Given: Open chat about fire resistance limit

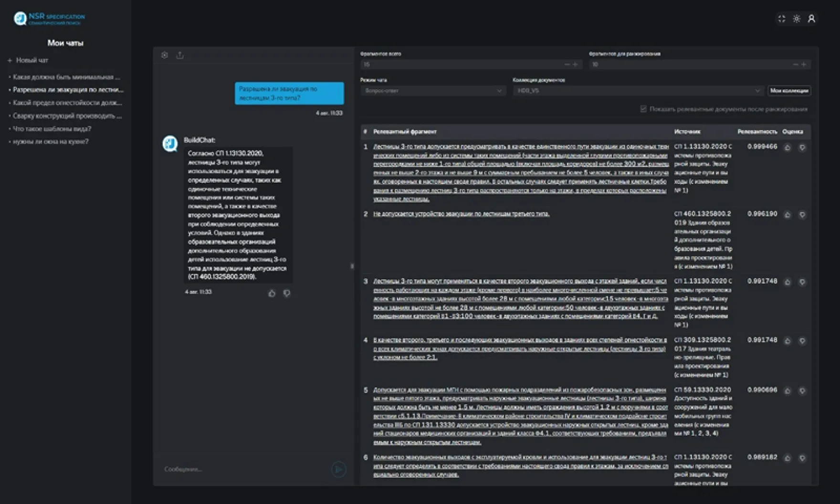Looking at the screenshot, I should [x=67, y=103].
